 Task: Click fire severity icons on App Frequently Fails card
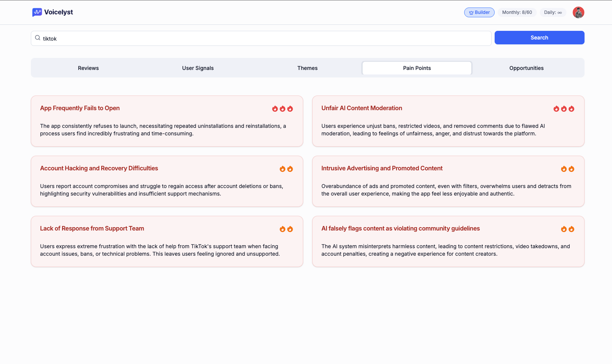[282, 109]
